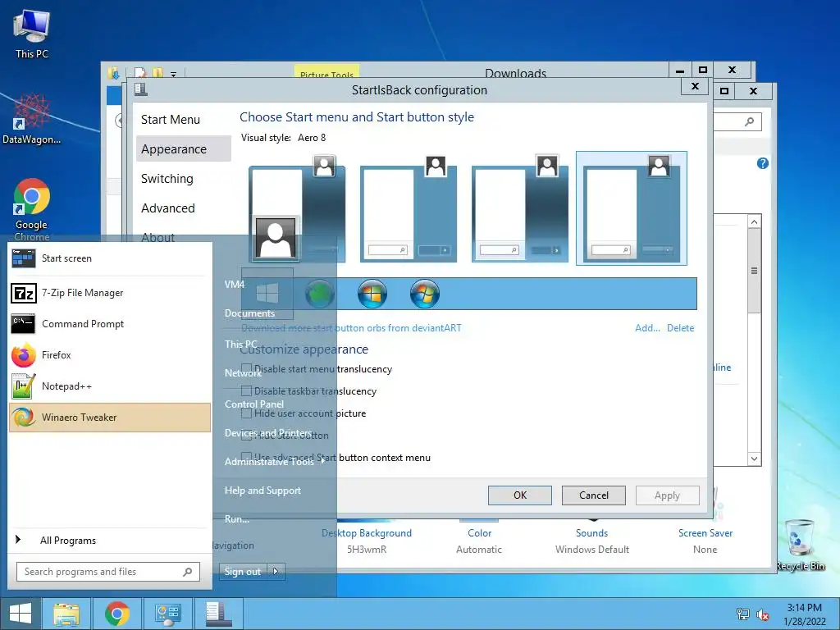Open Color settings in Personalization window

point(479,533)
